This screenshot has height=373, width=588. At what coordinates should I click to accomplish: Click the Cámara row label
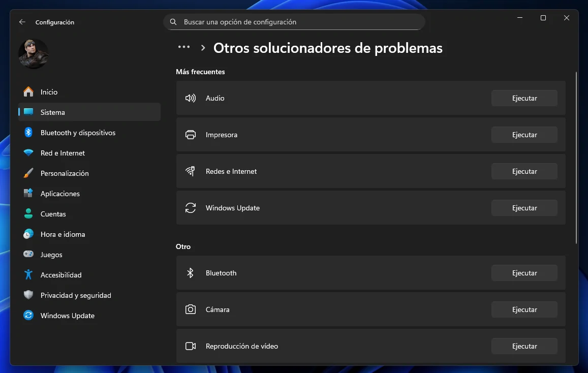click(218, 309)
